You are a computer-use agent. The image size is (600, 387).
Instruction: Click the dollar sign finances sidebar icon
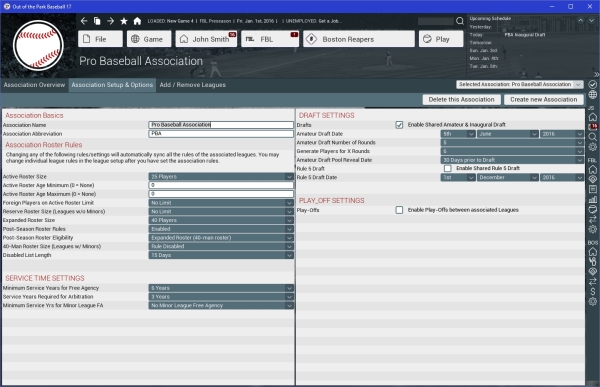pyautogui.click(x=593, y=292)
